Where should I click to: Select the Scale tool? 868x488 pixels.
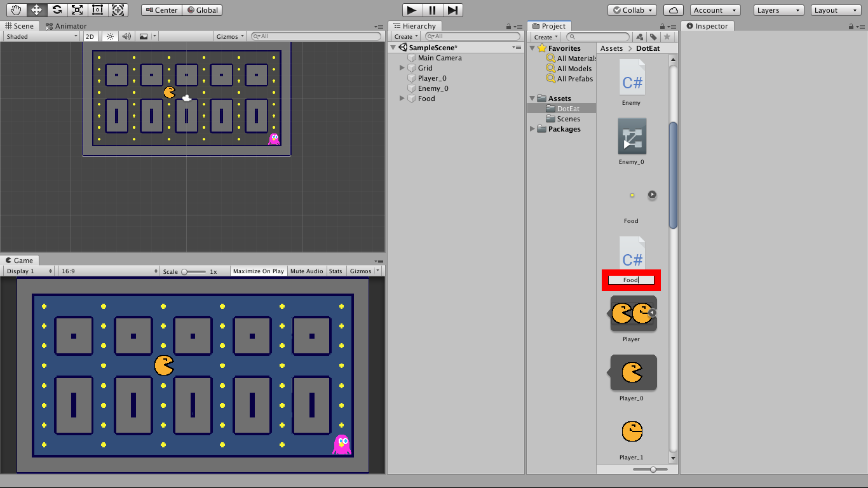[x=77, y=10]
